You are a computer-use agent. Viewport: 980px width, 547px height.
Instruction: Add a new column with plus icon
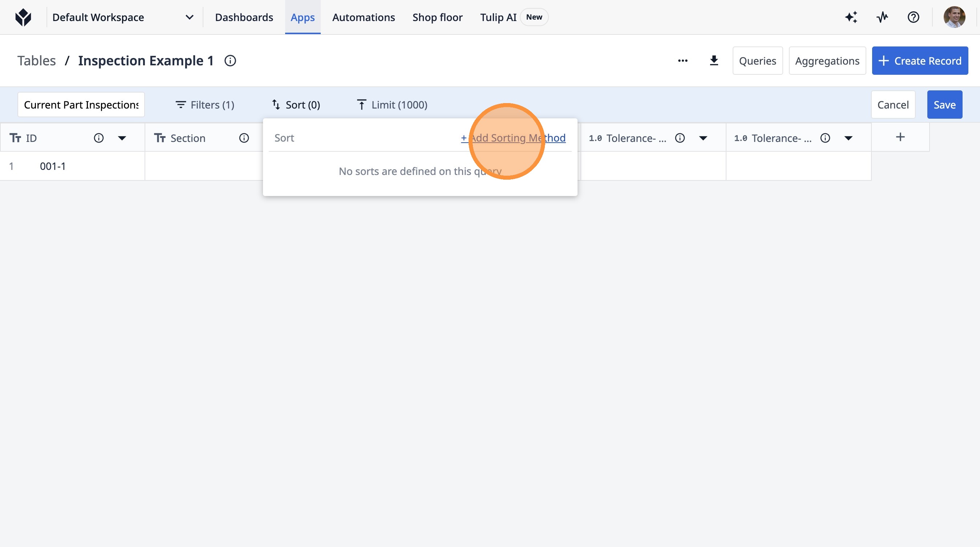point(900,137)
